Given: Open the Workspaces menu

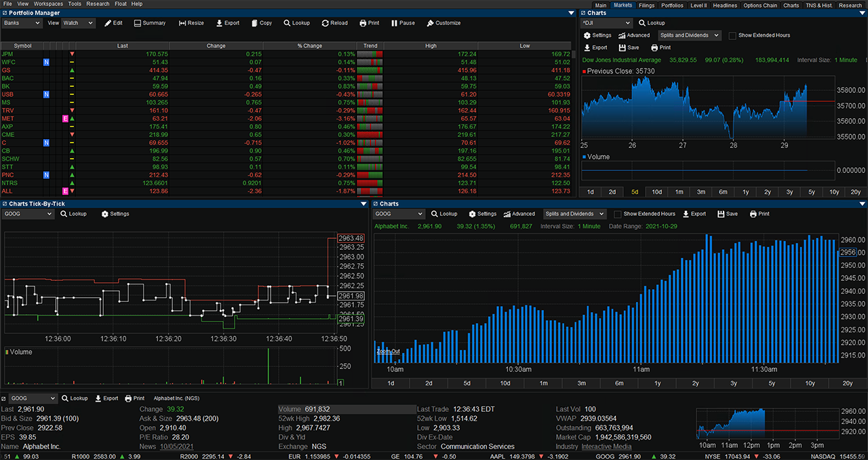Looking at the screenshot, I should click(x=48, y=4).
